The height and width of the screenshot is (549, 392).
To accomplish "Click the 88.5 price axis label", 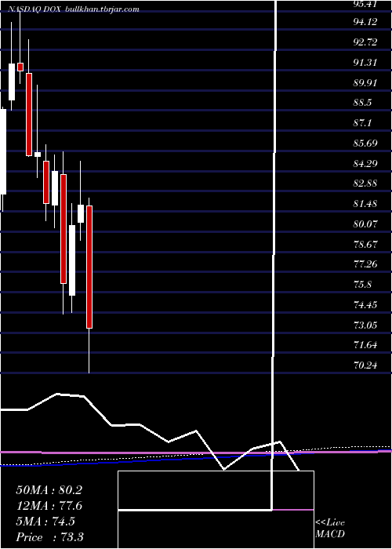I will click(x=362, y=103).
